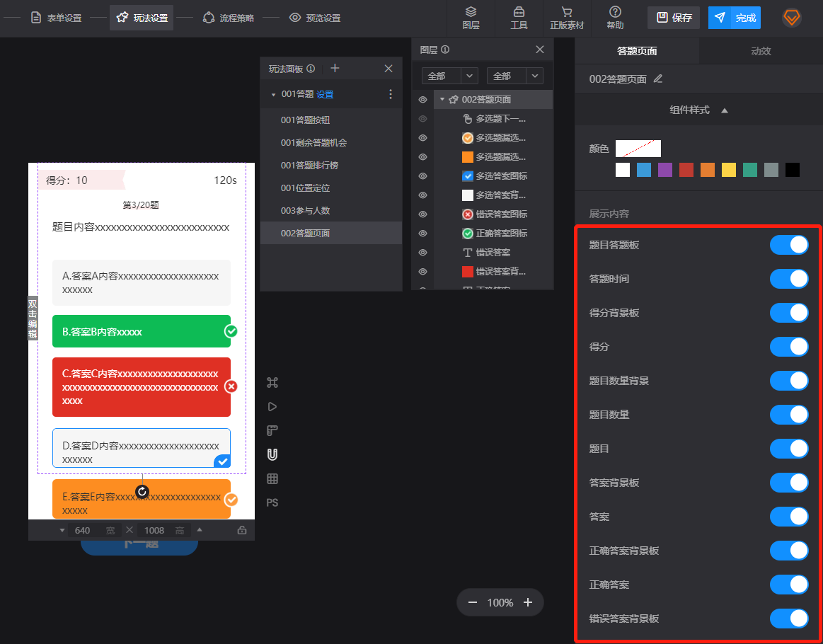
Task: Click the 保存 save button
Action: [674, 18]
